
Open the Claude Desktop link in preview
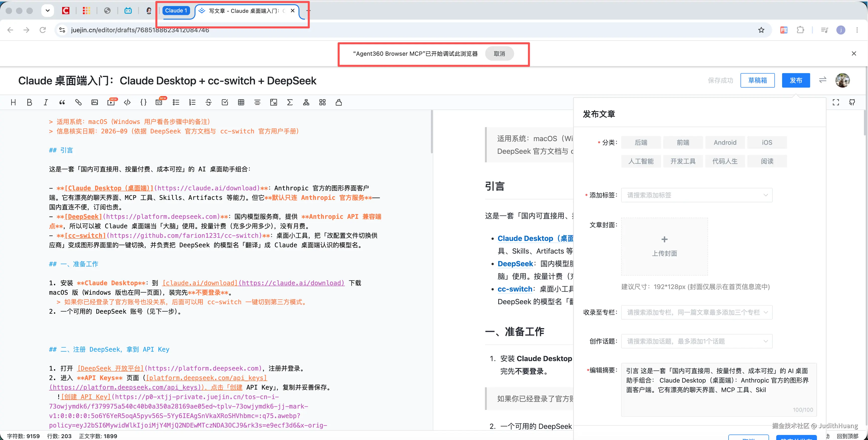click(535, 238)
